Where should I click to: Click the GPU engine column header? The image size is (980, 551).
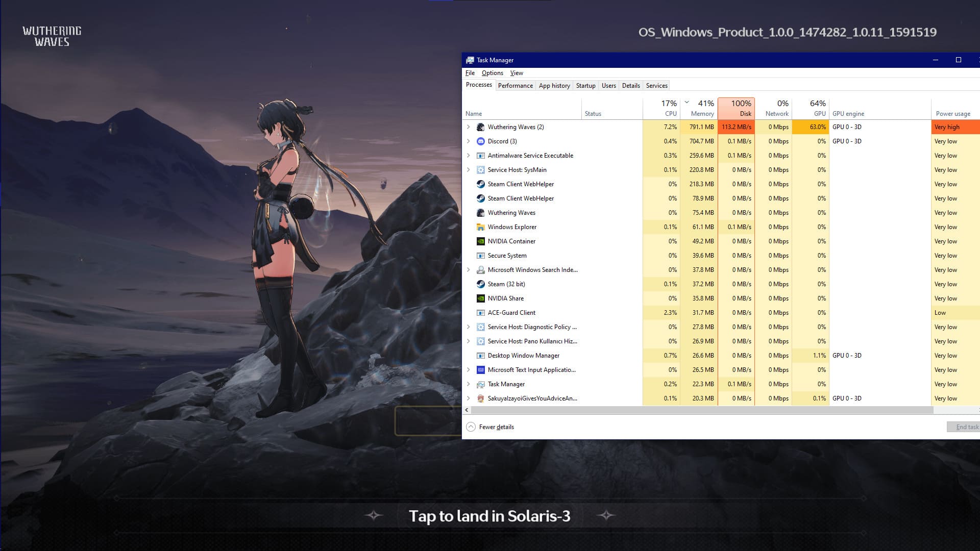(x=880, y=108)
